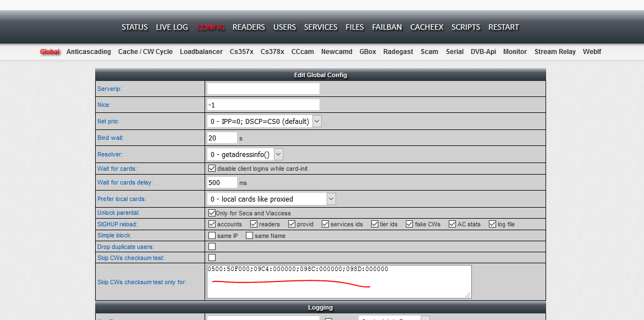Switch to the Anticascading config tab
The image size is (644, 320).
pyautogui.click(x=89, y=52)
